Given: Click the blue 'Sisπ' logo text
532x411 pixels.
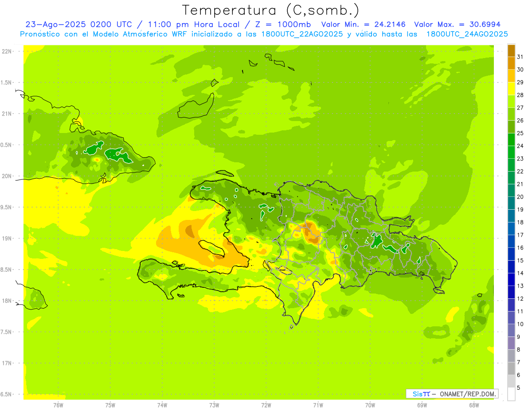Looking at the screenshot, I should tap(421, 394).
